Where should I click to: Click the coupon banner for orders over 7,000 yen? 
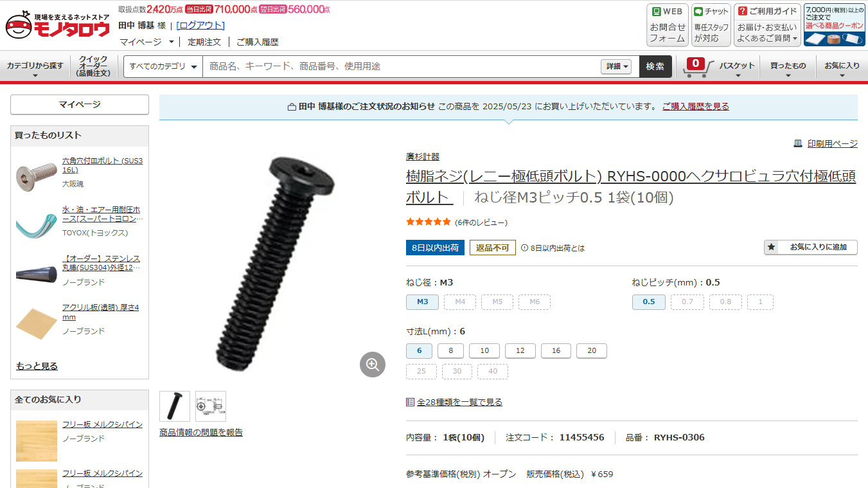(x=835, y=25)
